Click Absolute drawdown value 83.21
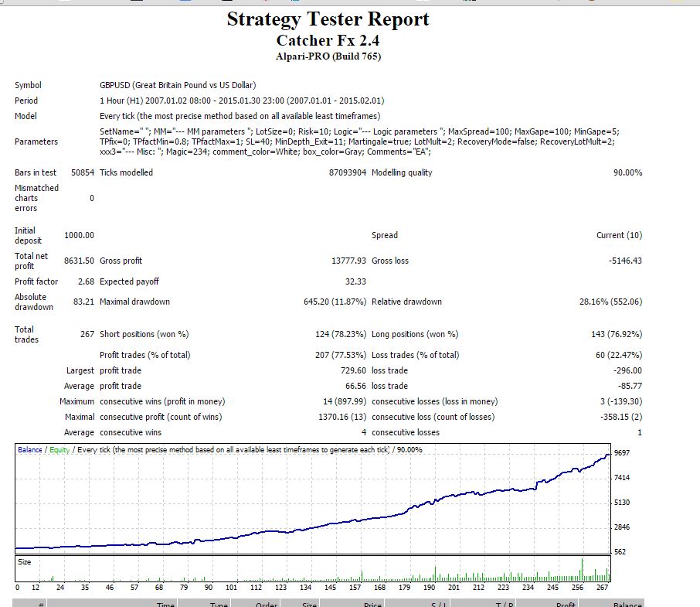Screen dimensions: 700x607 [x=83, y=302]
